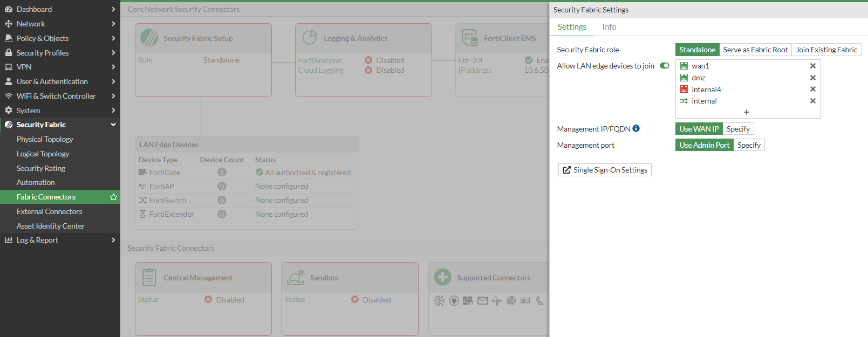Remove dmz interface with its X

813,78
